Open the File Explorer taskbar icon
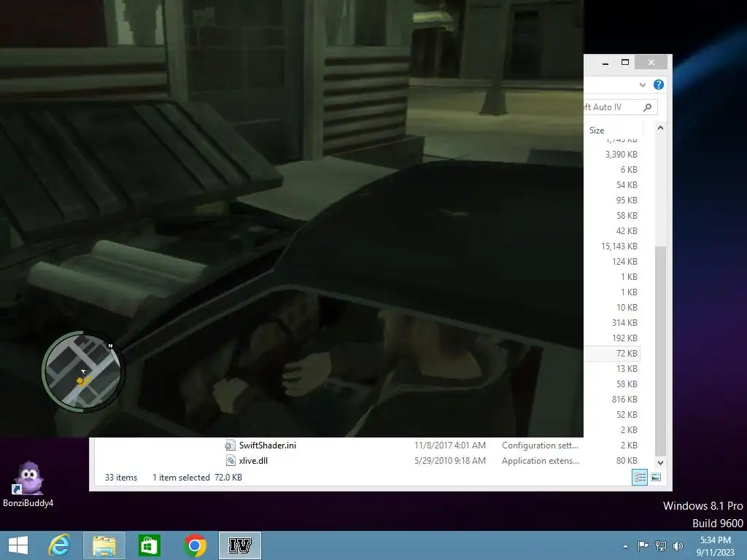This screenshot has width=747, height=560. click(104, 545)
